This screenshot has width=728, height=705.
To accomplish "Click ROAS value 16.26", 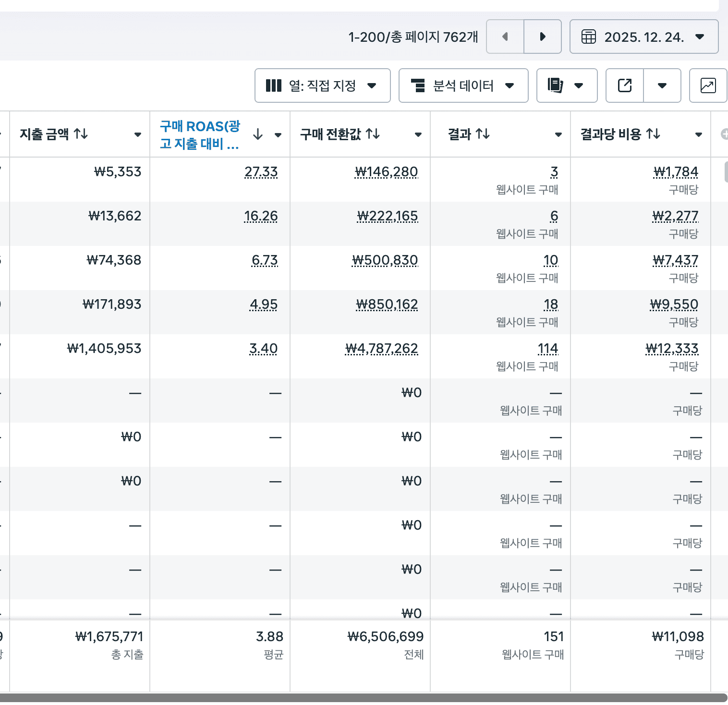I will [261, 216].
